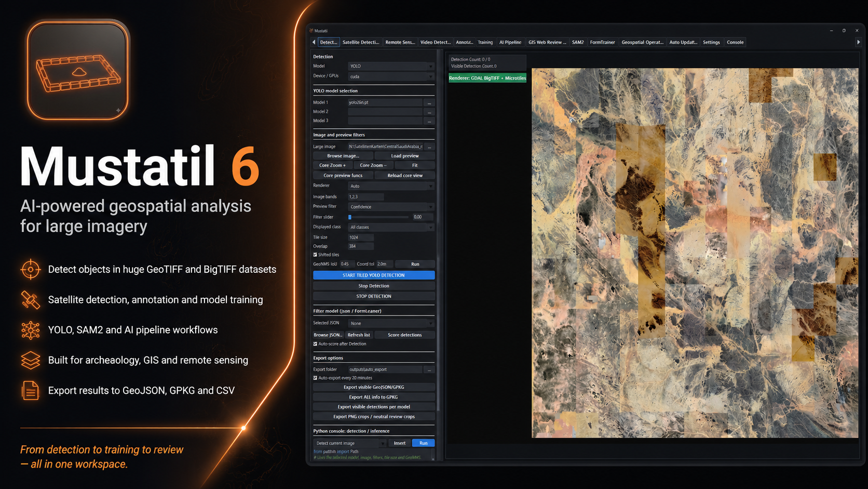This screenshot has height=489, width=868.
Task: Toggle Auto-score after Detection checkbox
Action: coord(315,344)
